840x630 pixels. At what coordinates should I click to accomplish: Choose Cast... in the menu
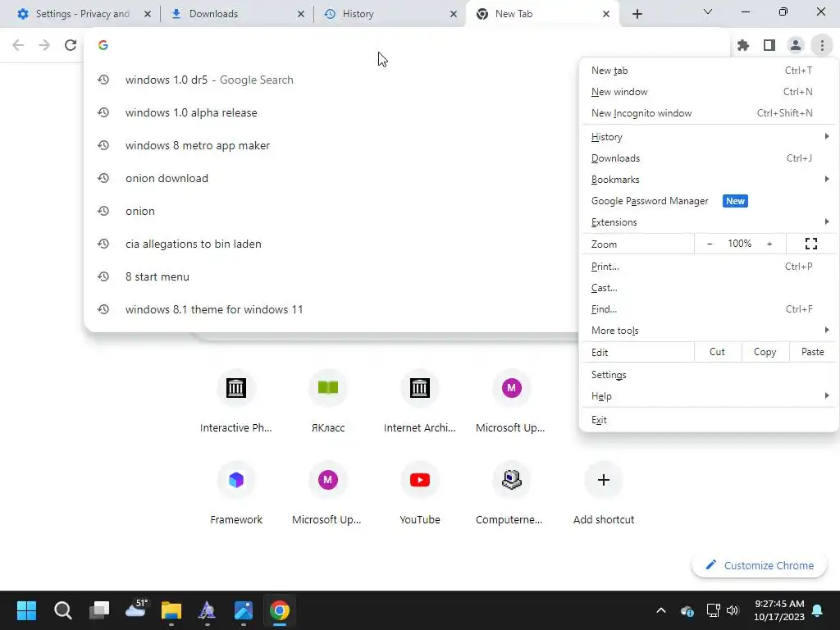[710, 288]
